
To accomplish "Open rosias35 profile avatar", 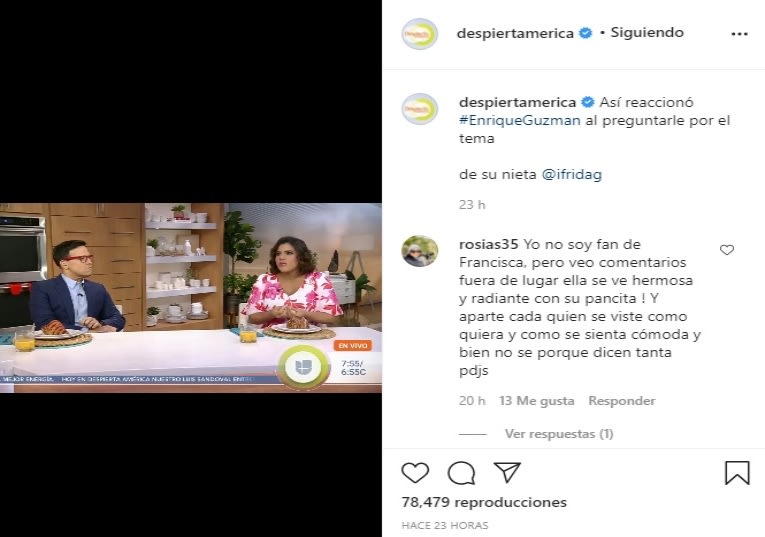I will point(420,251).
